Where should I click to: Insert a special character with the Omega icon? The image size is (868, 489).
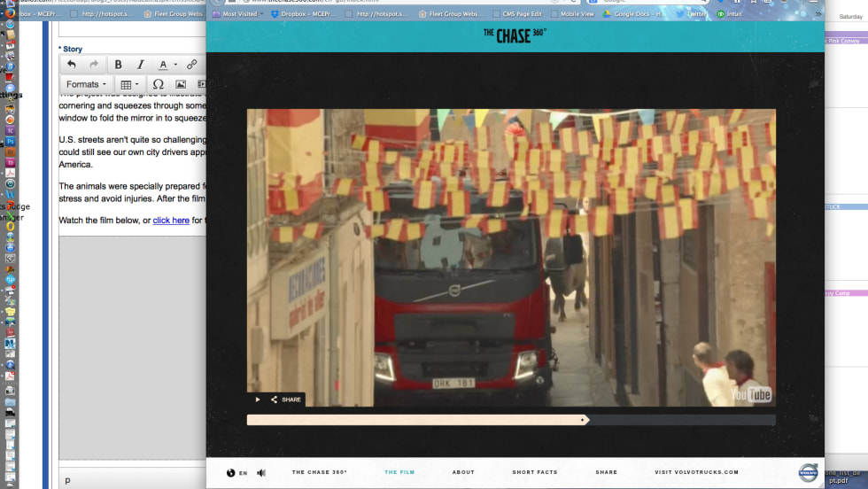pos(158,84)
